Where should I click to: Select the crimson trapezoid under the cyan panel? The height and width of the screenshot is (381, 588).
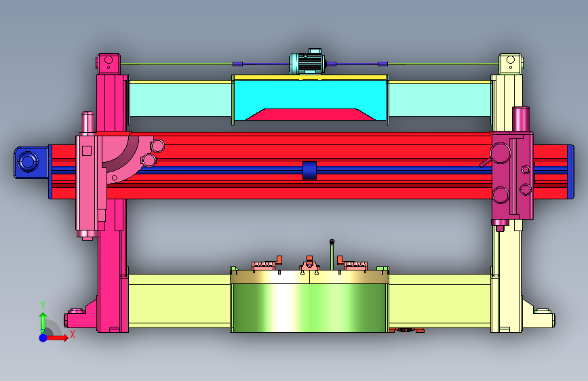click(311, 115)
